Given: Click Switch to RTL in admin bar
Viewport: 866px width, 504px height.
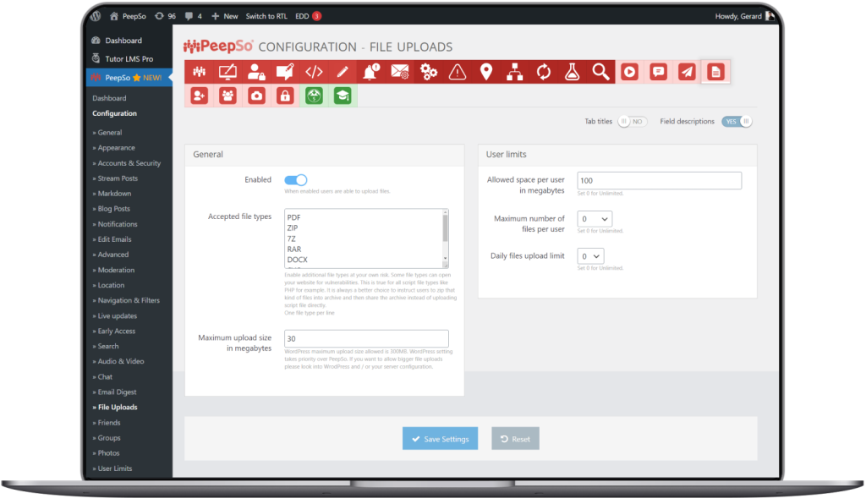Looking at the screenshot, I should [266, 16].
